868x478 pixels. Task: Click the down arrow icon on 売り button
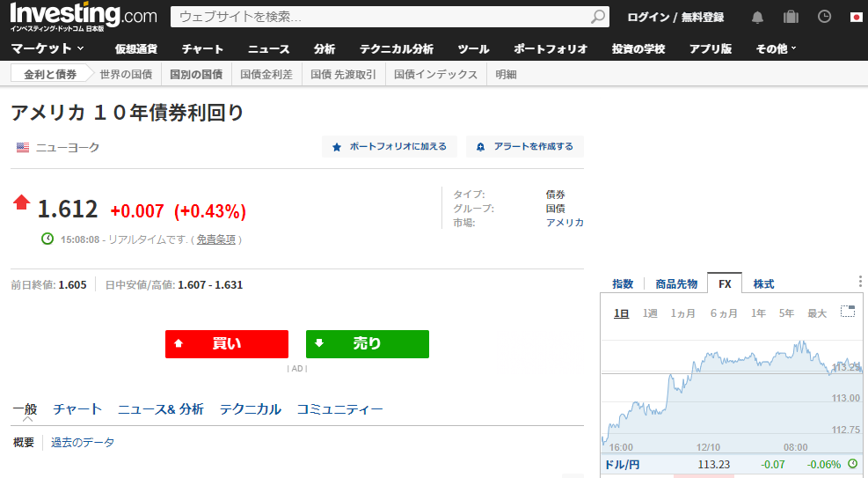pos(319,342)
